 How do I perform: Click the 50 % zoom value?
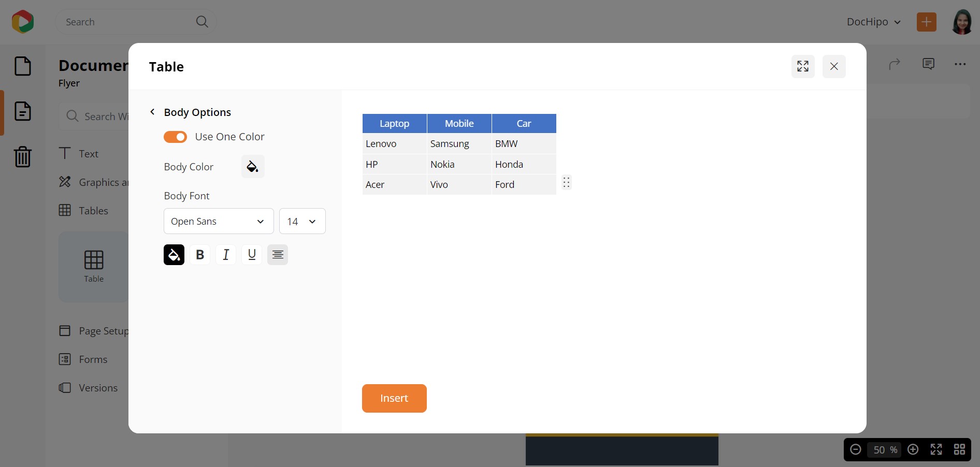tap(885, 450)
